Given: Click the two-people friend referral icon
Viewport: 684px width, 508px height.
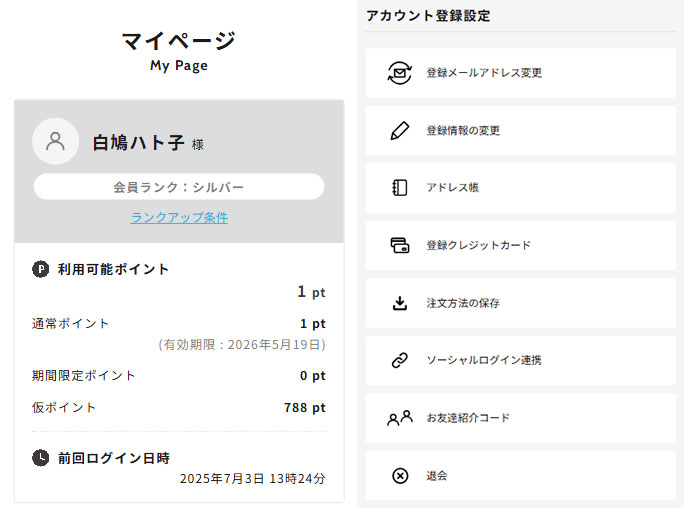Looking at the screenshot, I should point(400,418).
